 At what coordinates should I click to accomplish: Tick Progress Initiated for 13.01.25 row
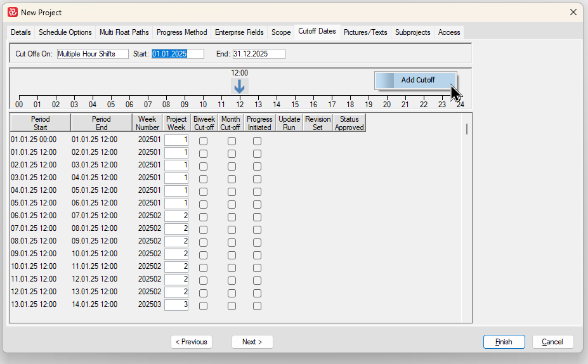257,306
